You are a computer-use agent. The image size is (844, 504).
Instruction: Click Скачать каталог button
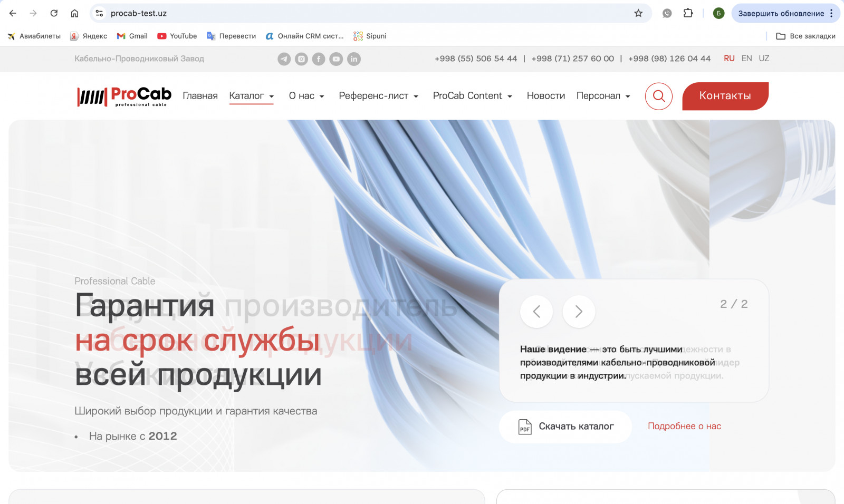565,427
